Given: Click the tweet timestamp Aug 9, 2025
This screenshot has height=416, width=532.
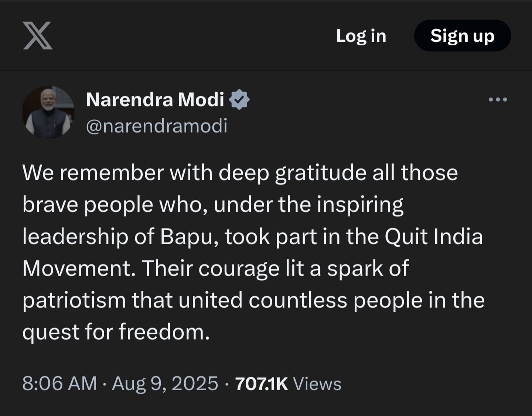Looking at the screenshot, I should 164,383.
